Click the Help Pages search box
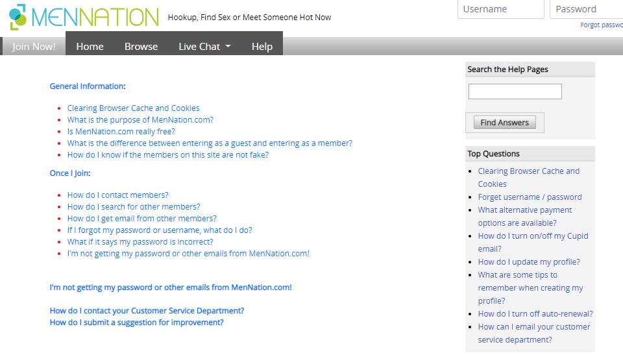 (515, 91)
